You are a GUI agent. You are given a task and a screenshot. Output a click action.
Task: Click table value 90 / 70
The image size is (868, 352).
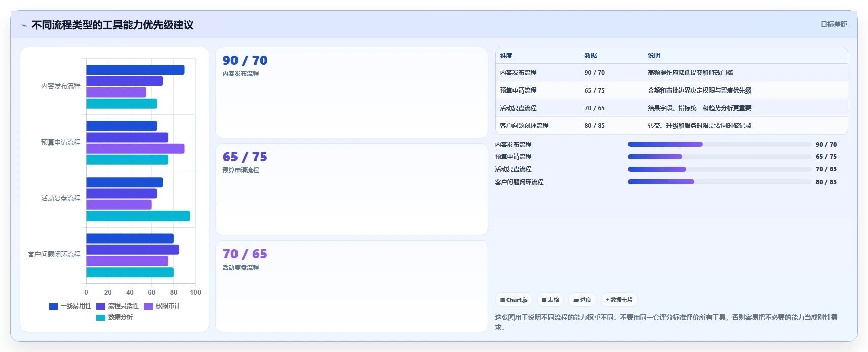pos(595,73)
